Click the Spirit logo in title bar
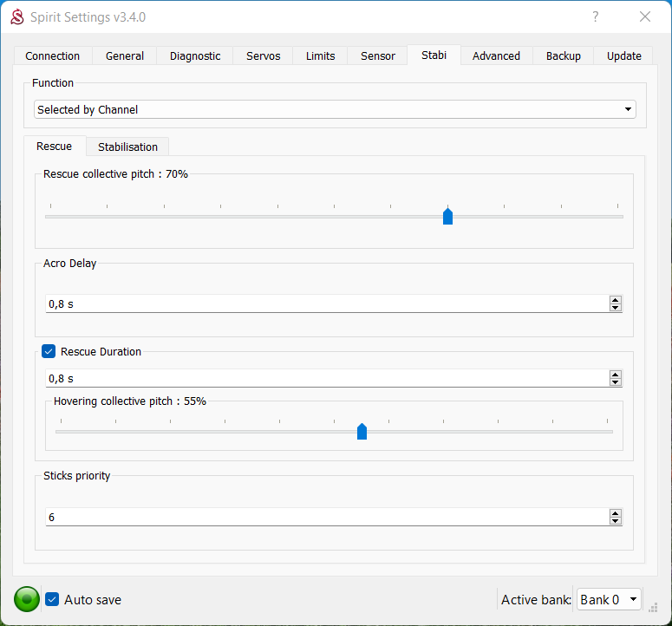 pyautogui.click(x=17, y=17)
